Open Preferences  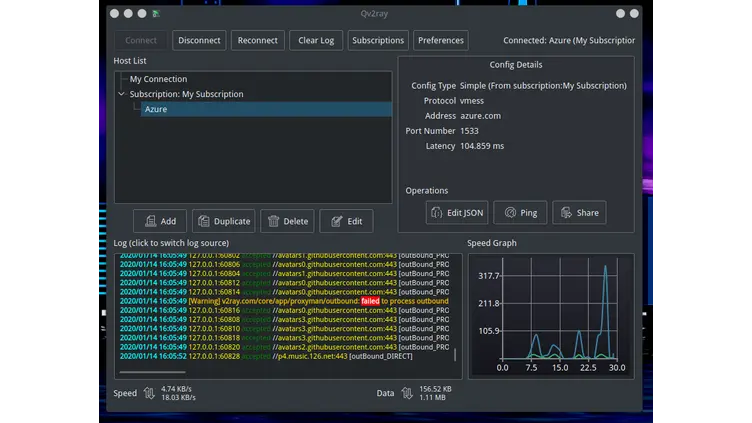pos(440,41)
